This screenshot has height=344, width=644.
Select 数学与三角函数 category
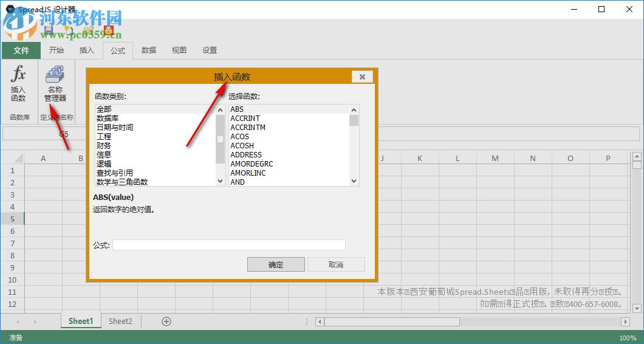(x=156, y=182)
